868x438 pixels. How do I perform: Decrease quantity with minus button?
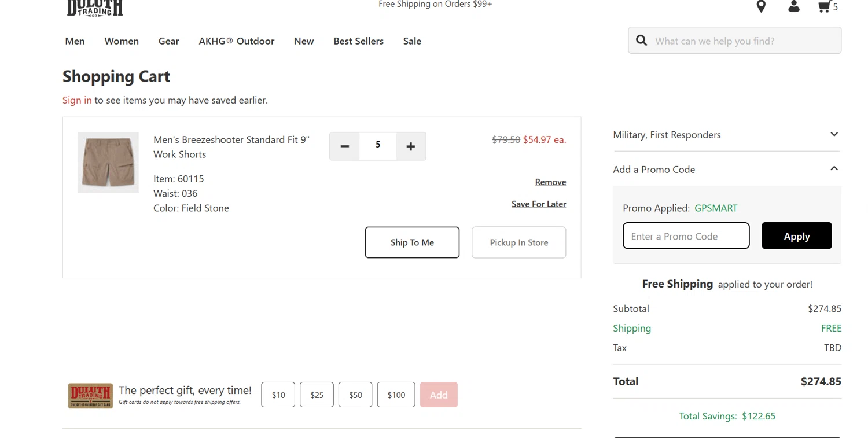pos(344,146)
